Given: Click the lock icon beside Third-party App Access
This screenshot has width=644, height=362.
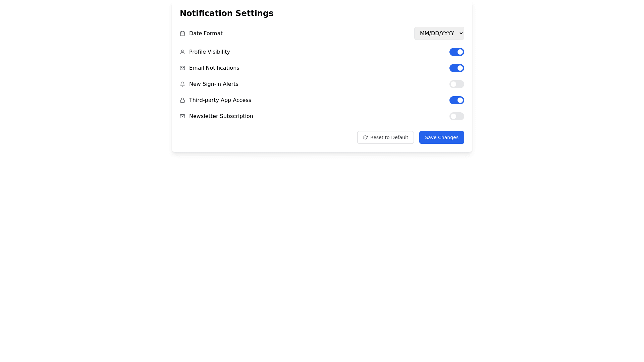Looking at the screenshot, I should tap(182, 100).
